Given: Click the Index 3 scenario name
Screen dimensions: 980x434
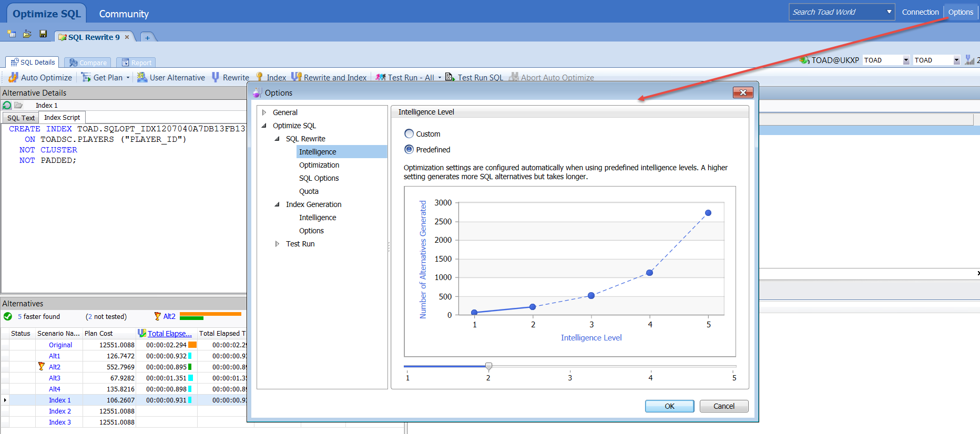Looking at the screenshot, I should (x=60, y=422).
